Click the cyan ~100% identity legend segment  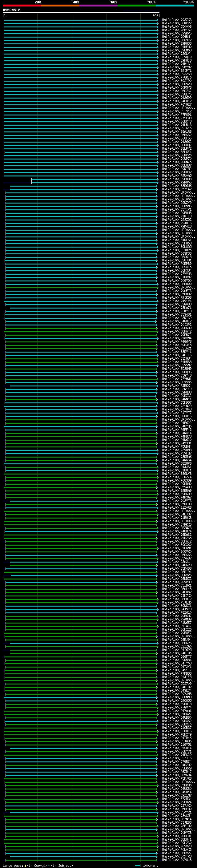click(x=175, y=6)
